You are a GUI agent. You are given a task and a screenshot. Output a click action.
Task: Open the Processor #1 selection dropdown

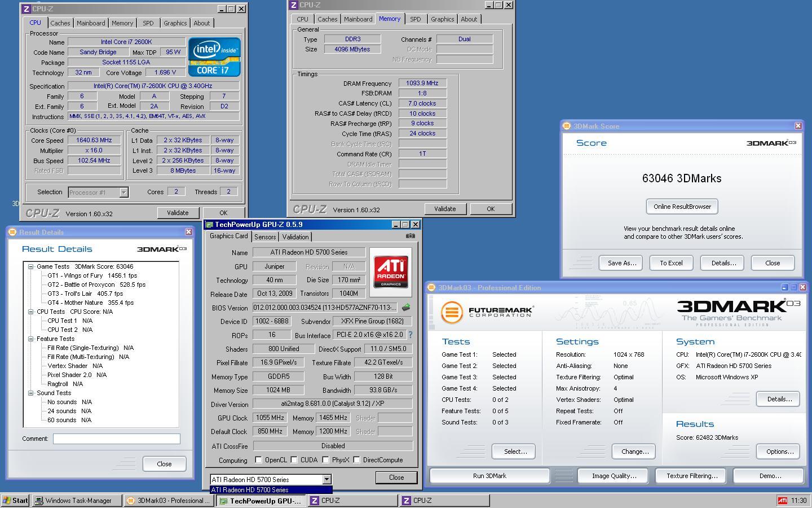123,192
